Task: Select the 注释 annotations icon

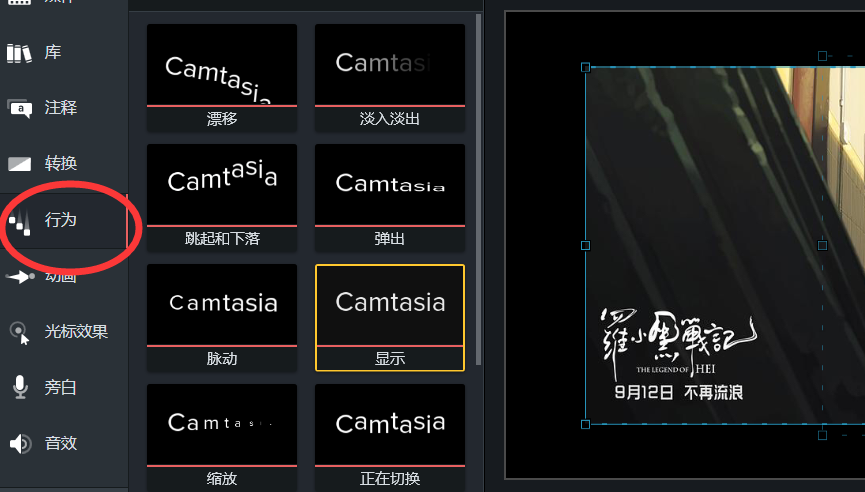Action: (20, 108)
